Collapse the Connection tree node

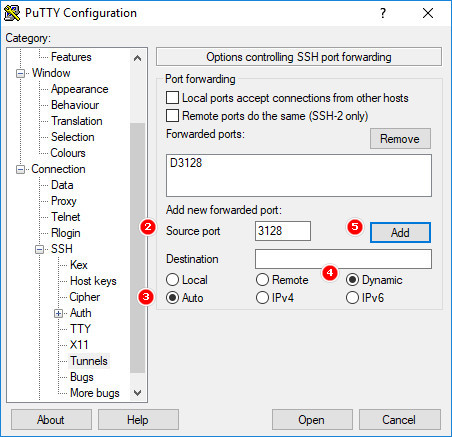click(x=20, y=169)
